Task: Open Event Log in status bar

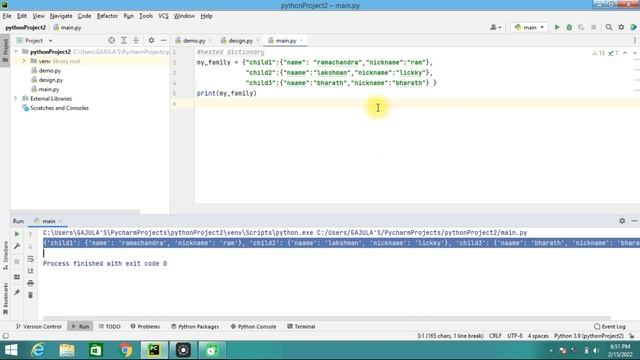Action: click(610, 327)
